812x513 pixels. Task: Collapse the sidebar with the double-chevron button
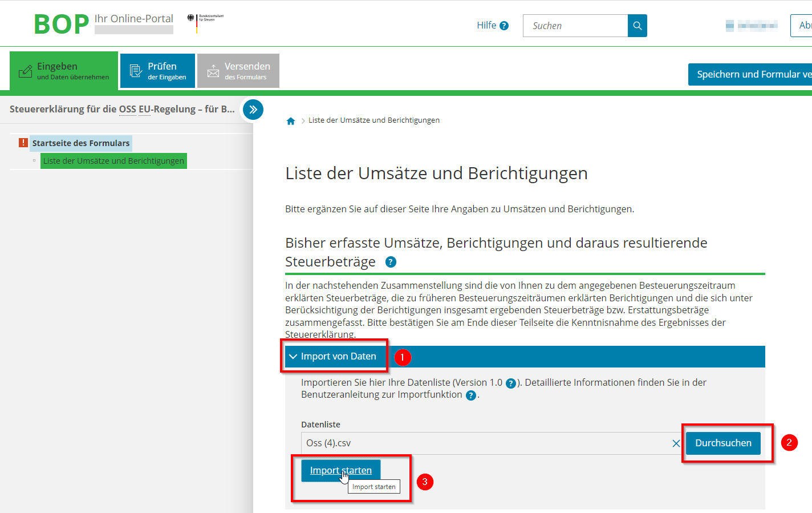(253, 110)
